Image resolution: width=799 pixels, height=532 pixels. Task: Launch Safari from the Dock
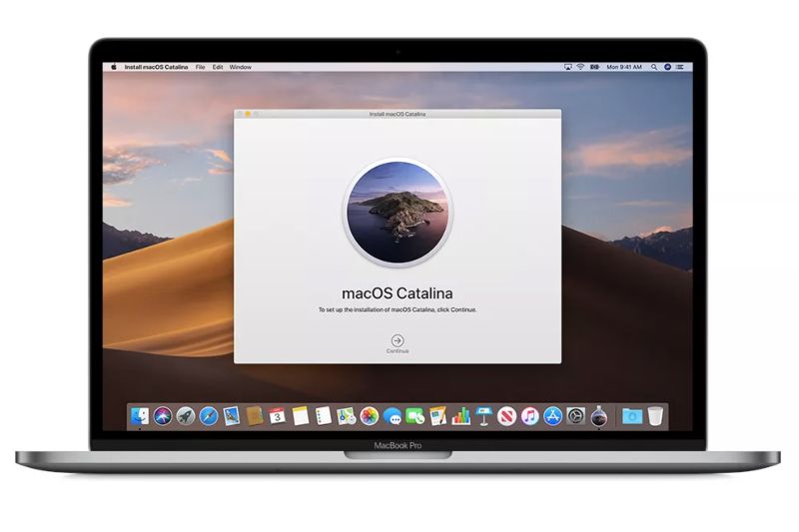(209, 415)
